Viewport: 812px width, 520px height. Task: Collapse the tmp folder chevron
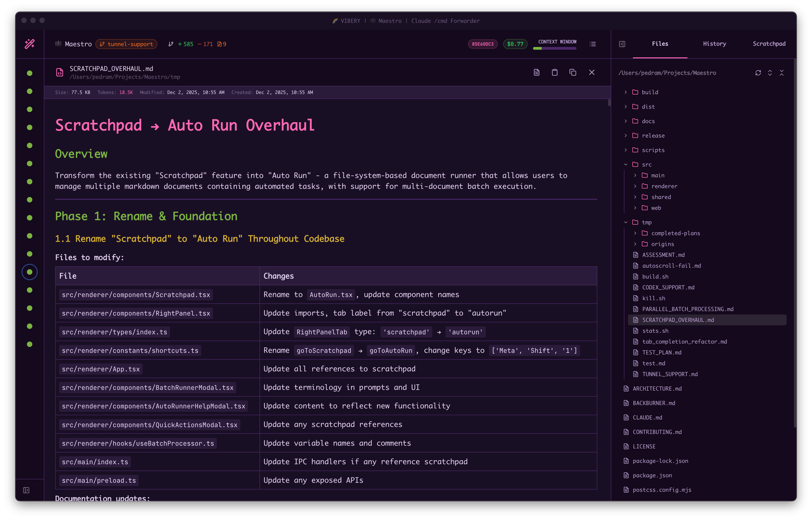click(625, 222)
